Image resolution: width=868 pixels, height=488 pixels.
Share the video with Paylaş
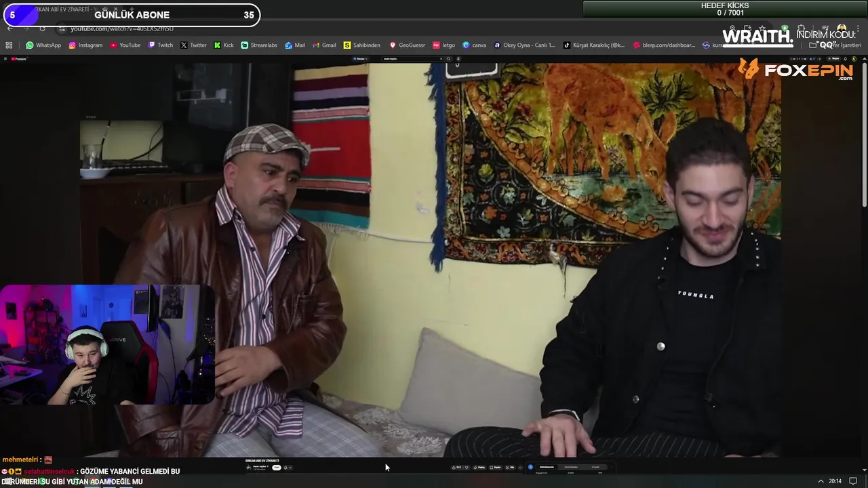(479, 467)
